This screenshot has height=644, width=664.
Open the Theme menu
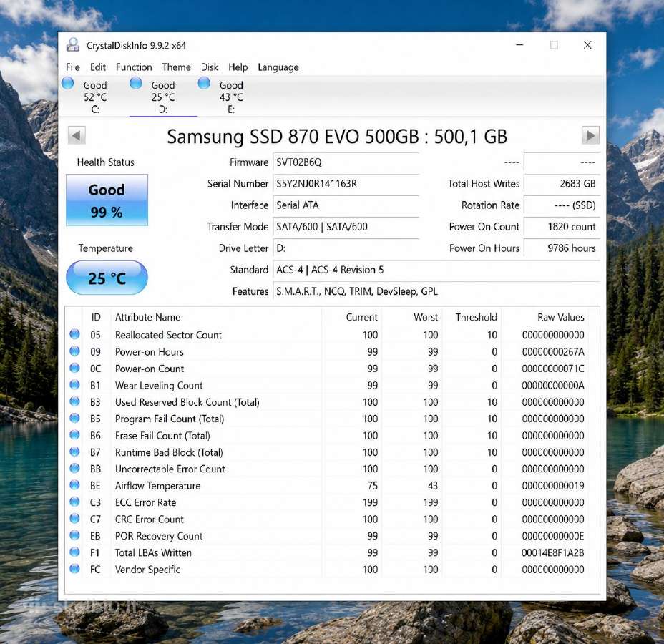click(x=176, y=67)
